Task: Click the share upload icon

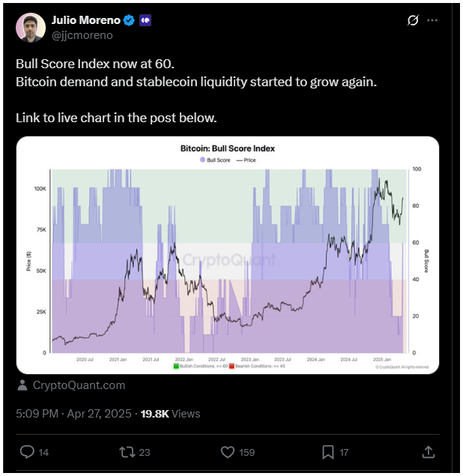Action: click(428, 452)
